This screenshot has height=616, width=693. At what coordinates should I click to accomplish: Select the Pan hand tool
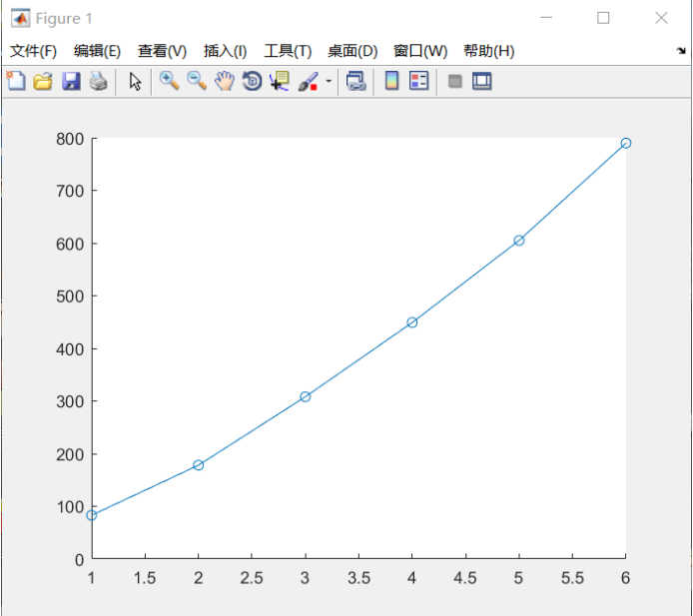coord(225,81)
